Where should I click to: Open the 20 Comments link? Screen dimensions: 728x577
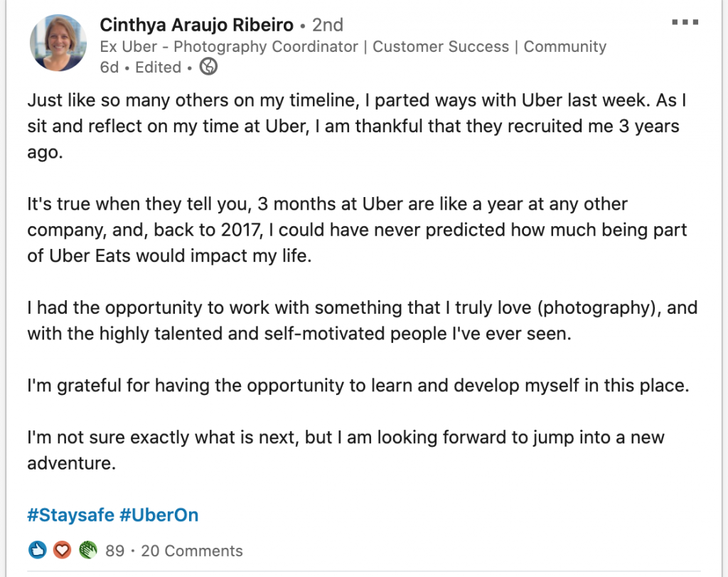pyautogui.click(x=192, y=551)
